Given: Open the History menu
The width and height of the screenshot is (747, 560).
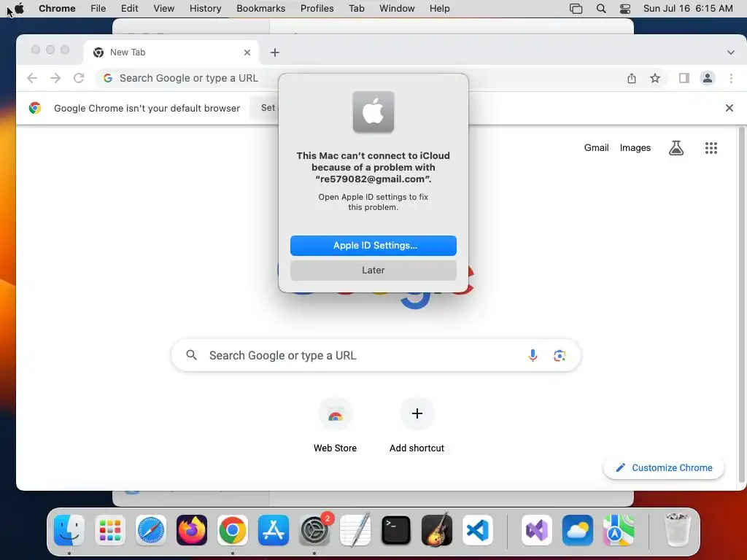Looking at the screenshot, I should pyautogui.click(x=205, y=8).
